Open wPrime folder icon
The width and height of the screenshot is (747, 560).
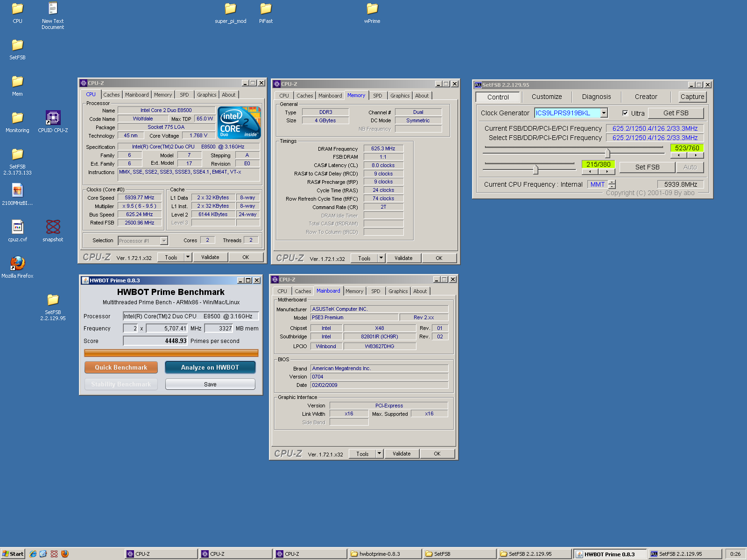pos(372,13)
